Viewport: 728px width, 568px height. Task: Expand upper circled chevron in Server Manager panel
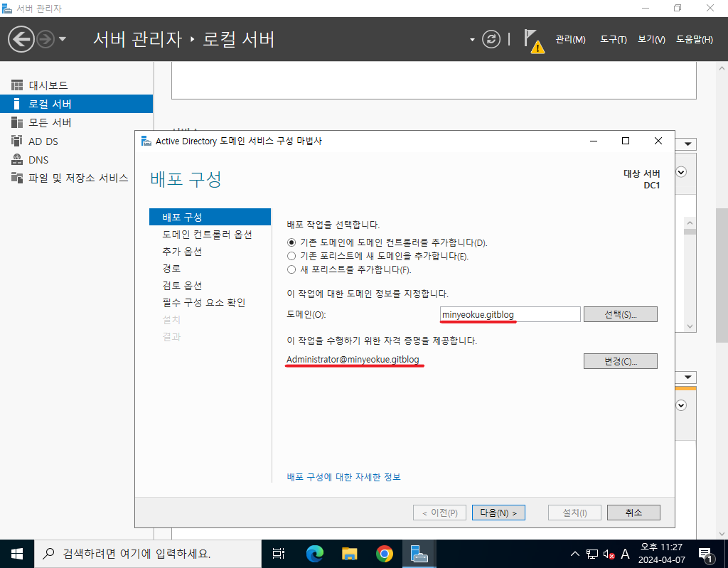tap(681, 172)
